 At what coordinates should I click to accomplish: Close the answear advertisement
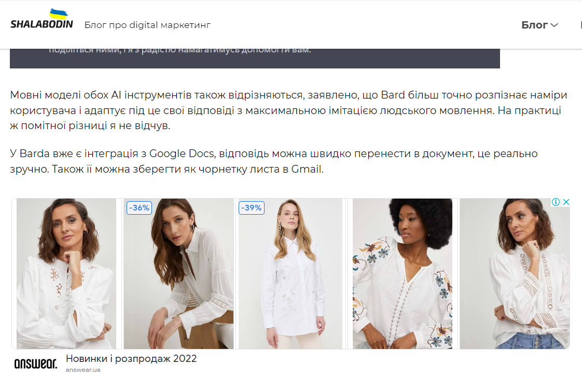pyautogui.click(x=566, y=202)
